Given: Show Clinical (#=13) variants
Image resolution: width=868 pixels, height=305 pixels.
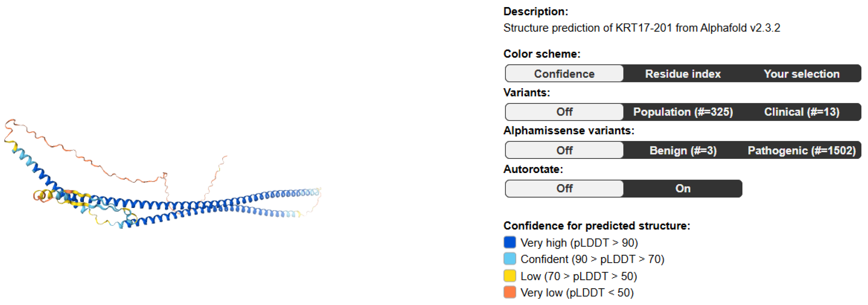Looking at the screenshot, I should pos(801,112).
